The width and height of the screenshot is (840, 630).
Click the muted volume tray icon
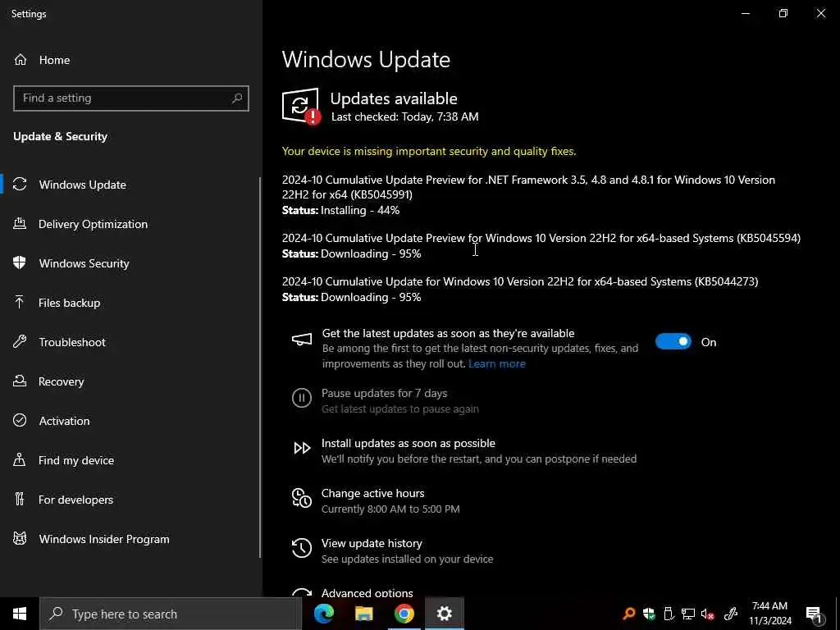(707, 614)
